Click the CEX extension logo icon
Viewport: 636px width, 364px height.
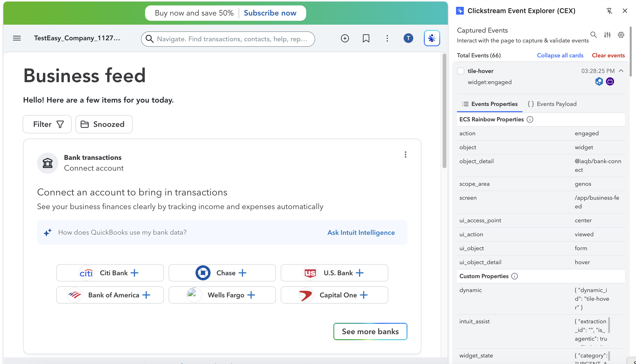(460, 11)
